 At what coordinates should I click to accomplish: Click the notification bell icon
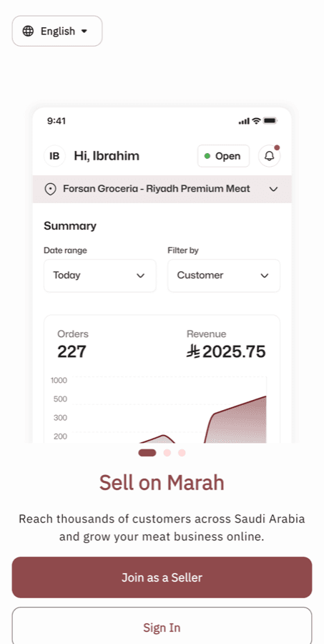pos(270,156)
